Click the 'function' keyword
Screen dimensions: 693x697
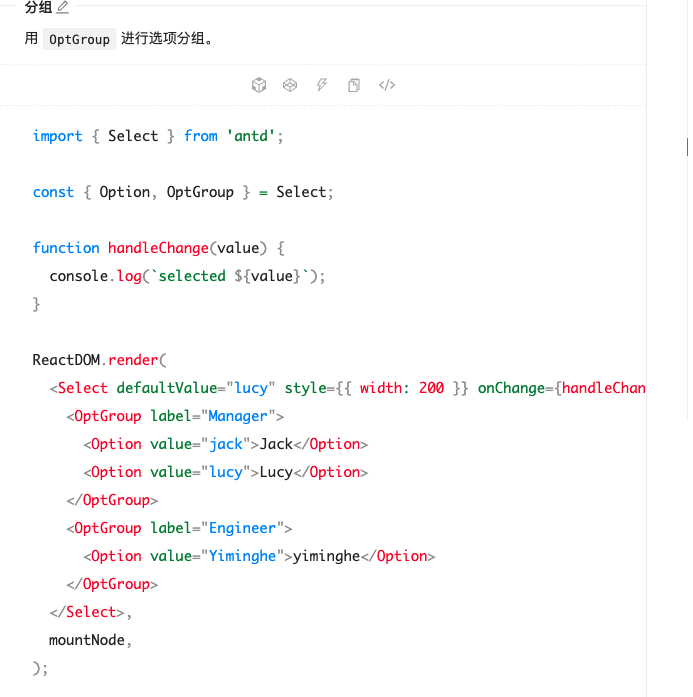pos(66,248)
